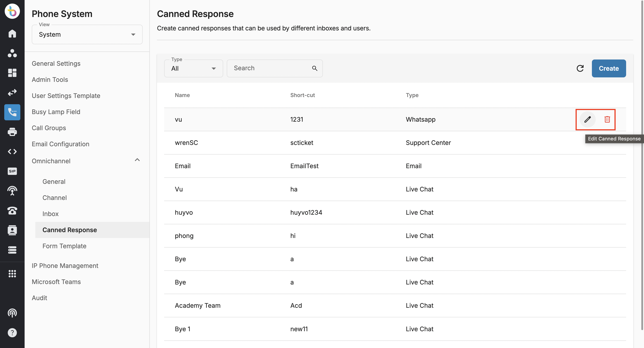Viewport: 644px width, 348px height.
Task: Delete the vu canned response trash icon
Action: coord(607,119)
